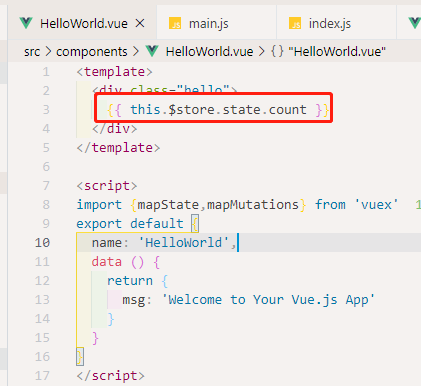Click line number 17 in gutter

click(x=42, y=376)
